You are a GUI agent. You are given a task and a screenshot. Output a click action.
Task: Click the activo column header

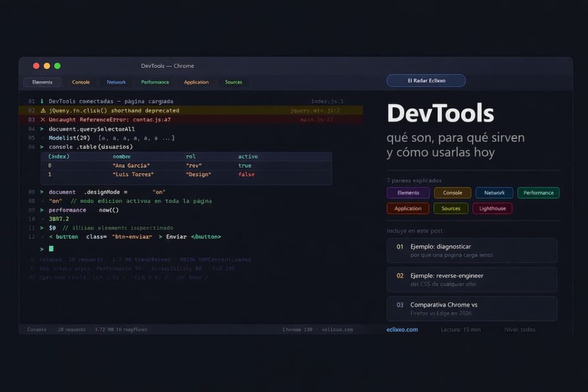coord(248,156)
